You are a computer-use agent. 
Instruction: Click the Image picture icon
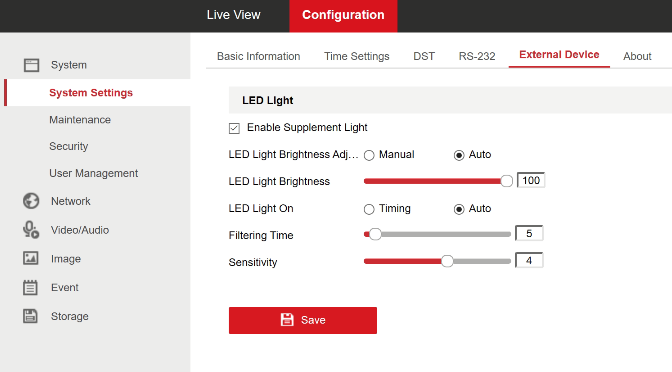click(x=30, y=258)
